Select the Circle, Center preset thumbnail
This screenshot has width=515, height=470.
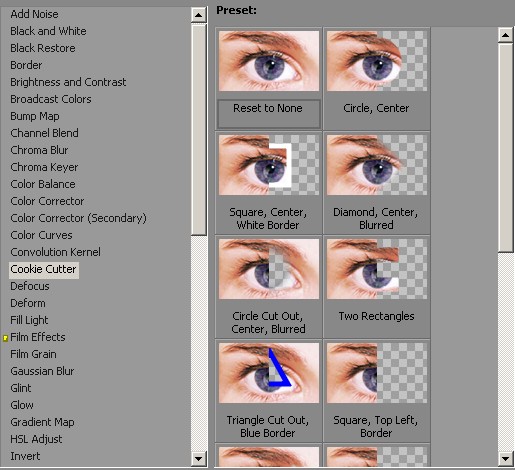coord(377,61)
